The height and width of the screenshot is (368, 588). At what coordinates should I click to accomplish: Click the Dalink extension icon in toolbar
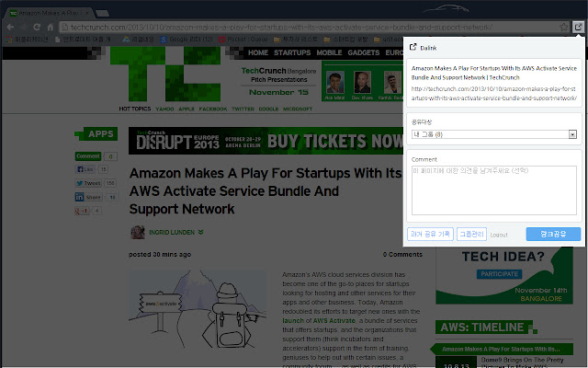pyautogui.click(x=578, y=27)
